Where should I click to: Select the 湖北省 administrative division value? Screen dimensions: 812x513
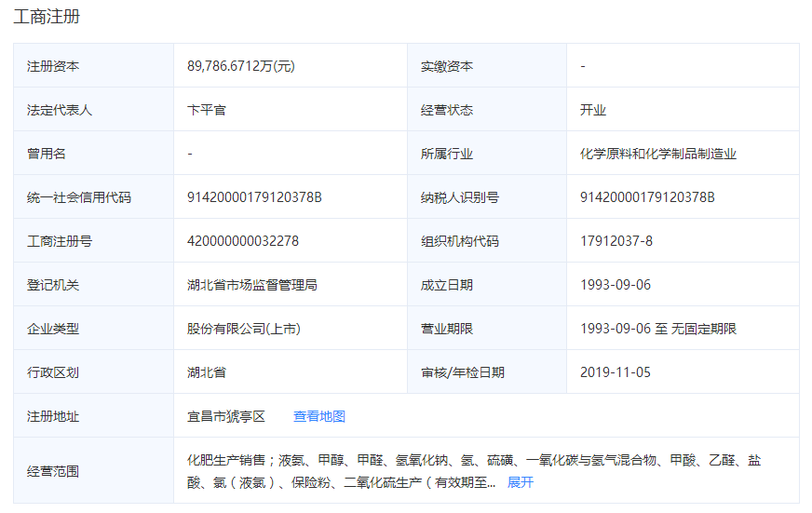click(207, 372)
